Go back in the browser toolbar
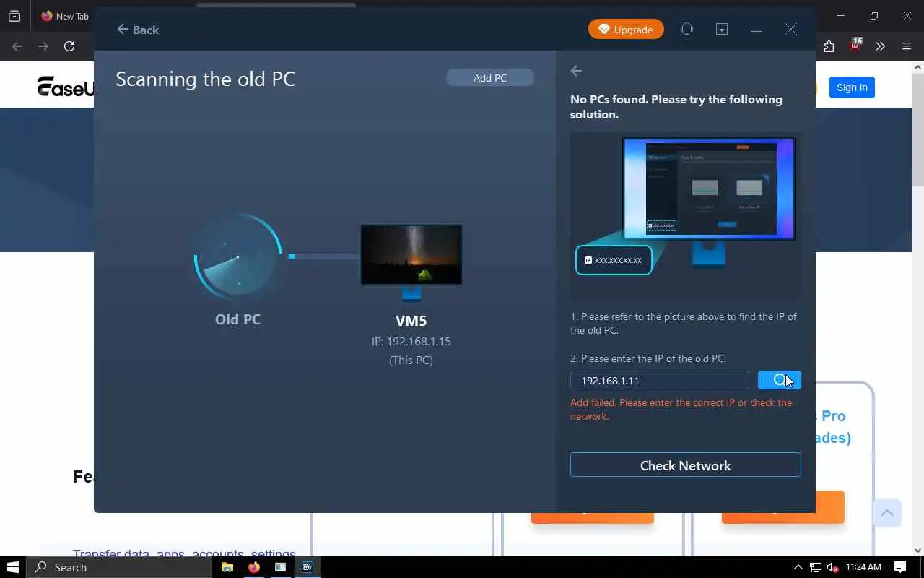 17,46
